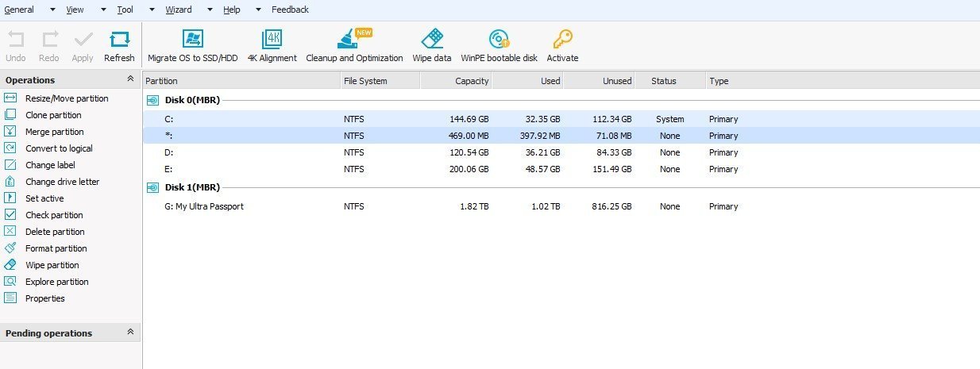Sort by the Partition column header
The image size is (980, 369).
(241, 81)
